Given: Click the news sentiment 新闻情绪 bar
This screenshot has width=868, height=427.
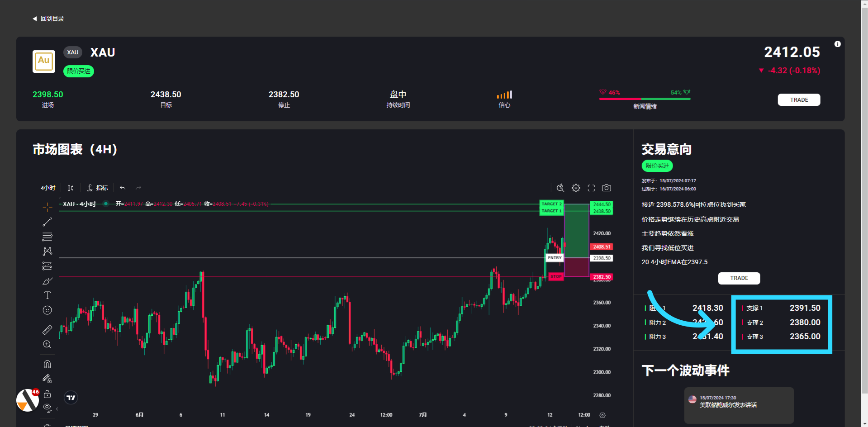Looking at the screenshot, I should 645,99.
